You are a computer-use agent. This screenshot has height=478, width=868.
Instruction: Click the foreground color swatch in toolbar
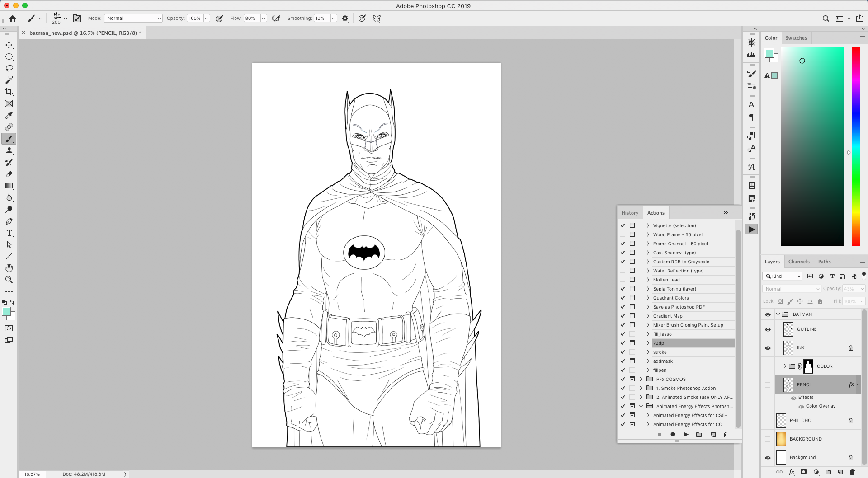[x=6, y=312]
